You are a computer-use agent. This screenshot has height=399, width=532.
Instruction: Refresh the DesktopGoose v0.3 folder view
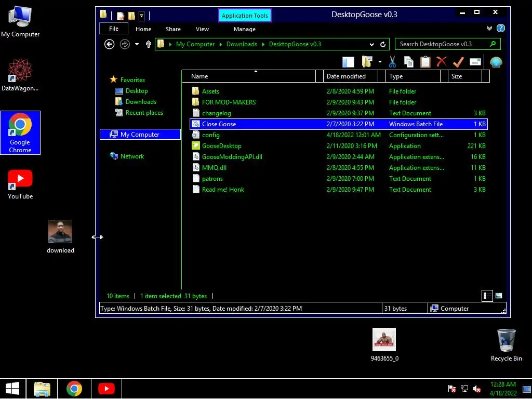click(x=383, y=44)
